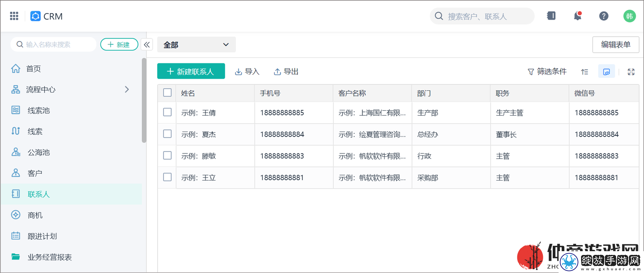Click the name cell 示例: 夏杰
This screenshot has width=644, height=273.
[x=215, y=134]
